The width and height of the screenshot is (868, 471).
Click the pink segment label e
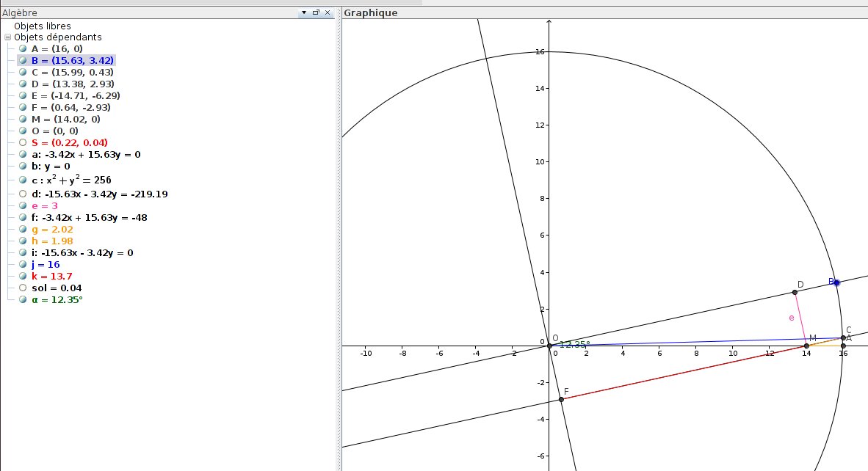click(792, 318)
